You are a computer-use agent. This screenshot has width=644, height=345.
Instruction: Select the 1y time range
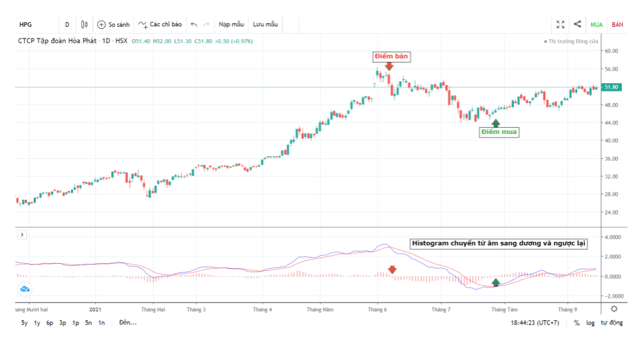pyautogui.click(x=37, y=323)
